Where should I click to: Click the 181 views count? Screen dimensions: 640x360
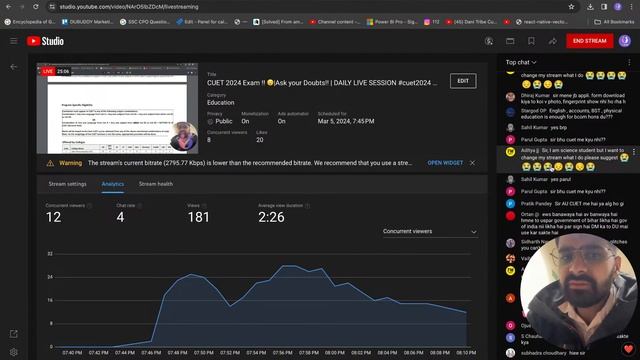click(x=198, y=217)
